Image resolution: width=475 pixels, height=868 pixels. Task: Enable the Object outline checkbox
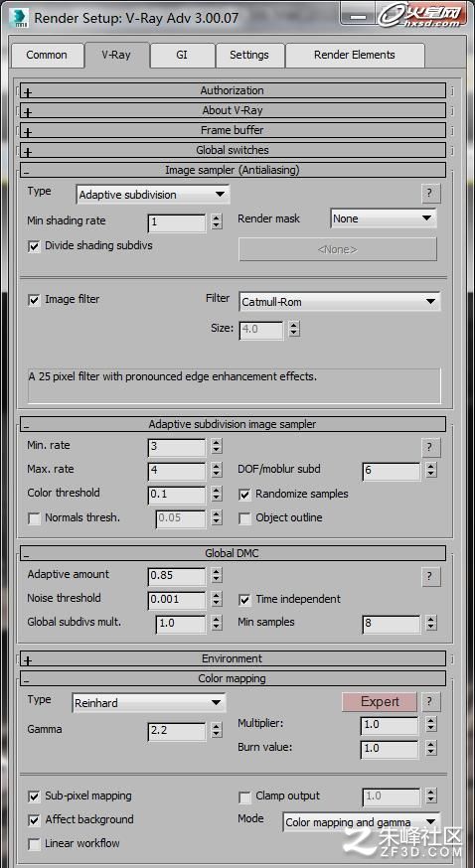(x=244, y=518)
